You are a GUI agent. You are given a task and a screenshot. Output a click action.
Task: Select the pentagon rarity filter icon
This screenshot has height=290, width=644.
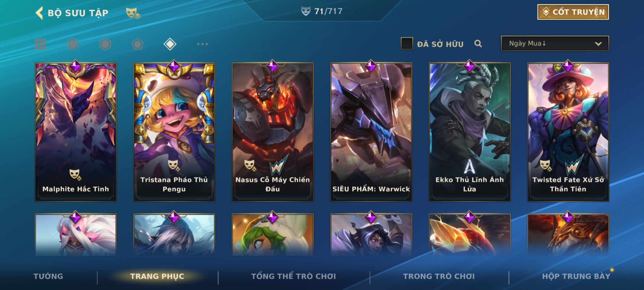(x=137, y=44)
